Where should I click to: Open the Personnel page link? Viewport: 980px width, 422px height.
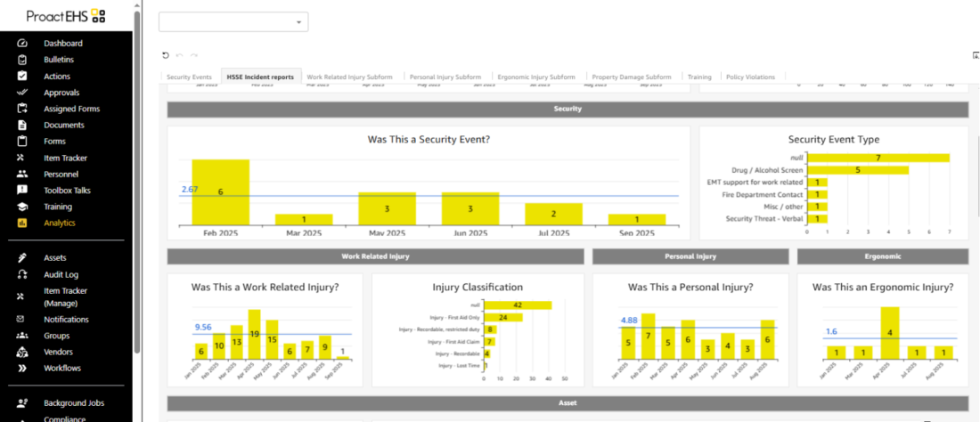coord(61,174)
